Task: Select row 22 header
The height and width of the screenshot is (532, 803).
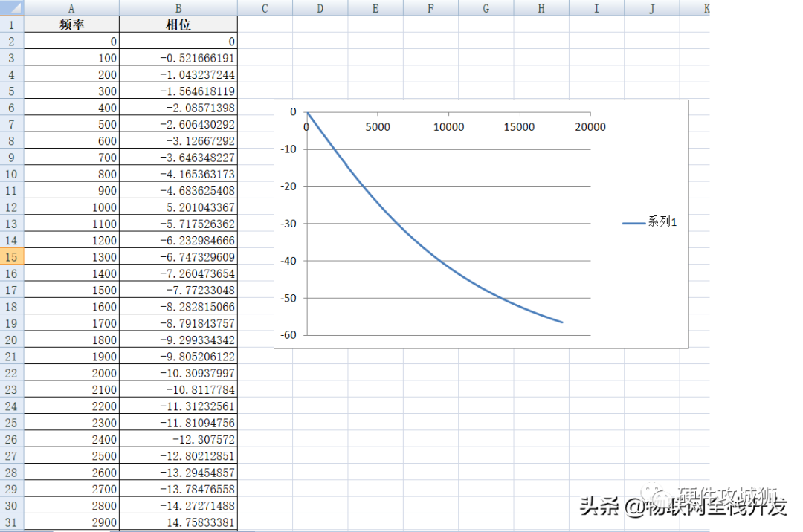Action: tap(12, 373)
